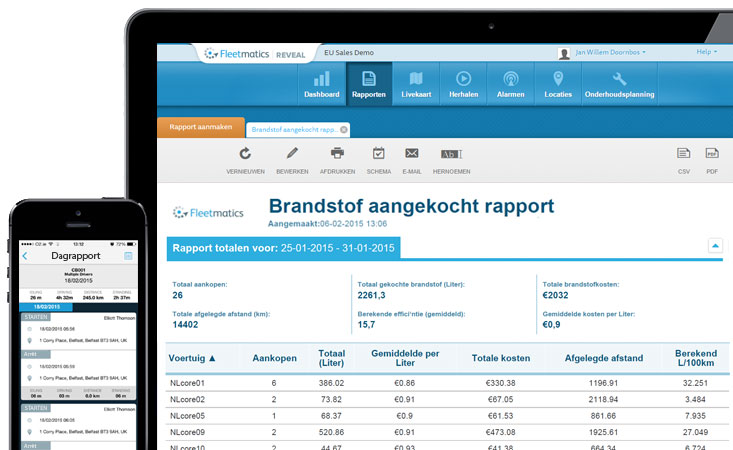
Task: Print the report via Afdrukken
Action: pos(337,159)
